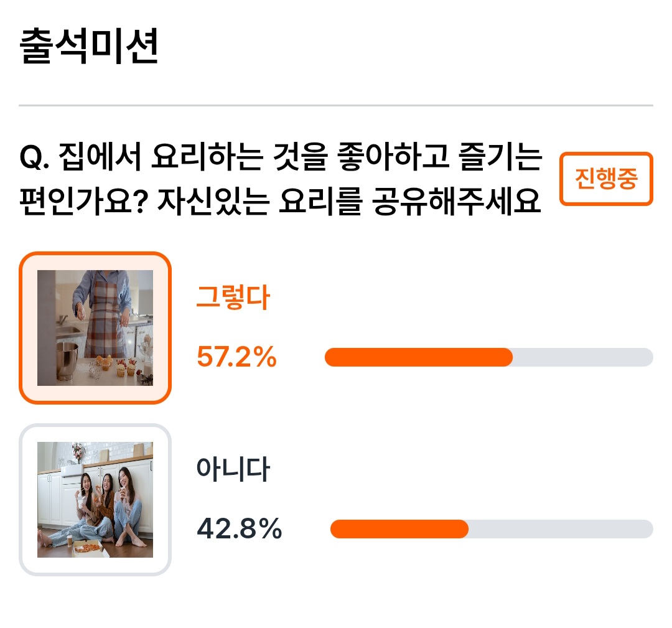Click the 출석미션 page heading
The width and height of the screenshot is (672, 628).
pos(89,46)
